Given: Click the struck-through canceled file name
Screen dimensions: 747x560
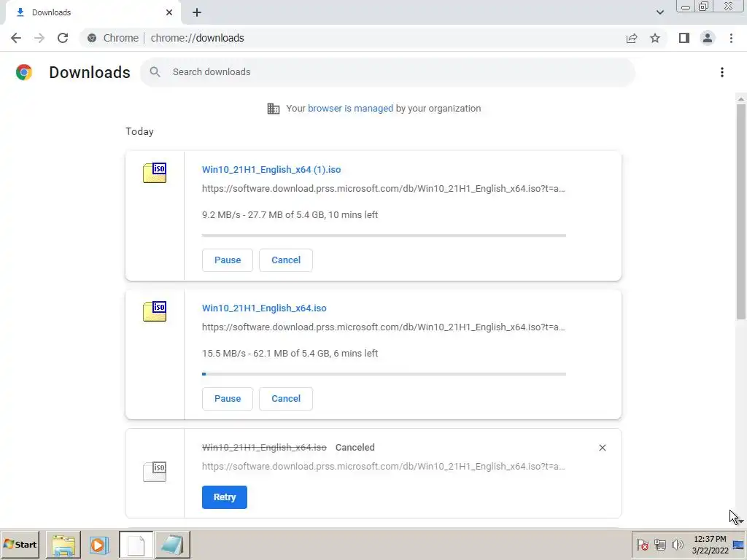Looking at the screenshot, I should pyautogui.click(x=264, y=448).
